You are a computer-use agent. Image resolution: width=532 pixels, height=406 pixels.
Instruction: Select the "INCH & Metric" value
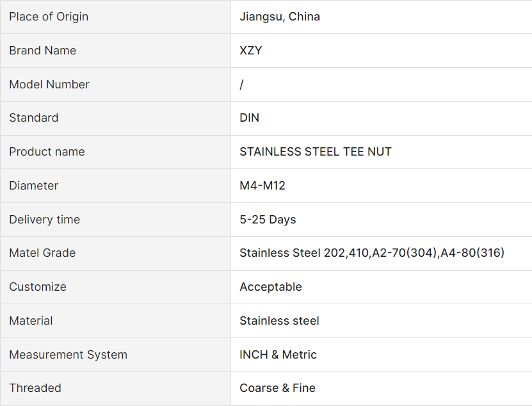coord(278,355)
